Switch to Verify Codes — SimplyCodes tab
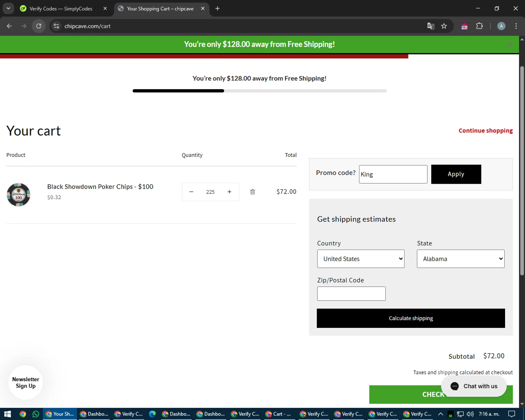This screenshot has height=420, width=525. pyautogui.click(x=61, y=8)
